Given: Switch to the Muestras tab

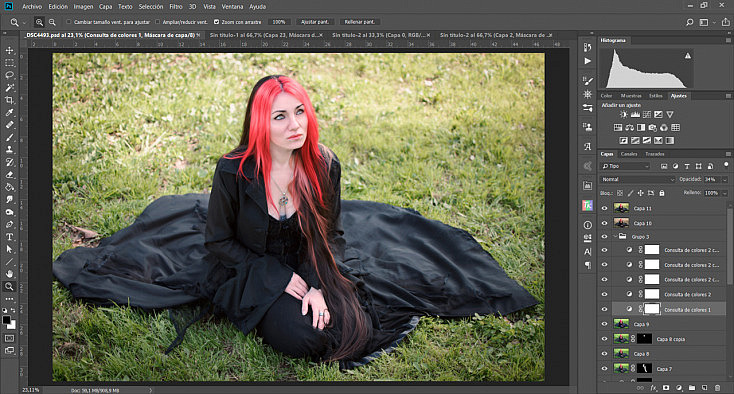Looking at the screenshot, I should [631, 96].
